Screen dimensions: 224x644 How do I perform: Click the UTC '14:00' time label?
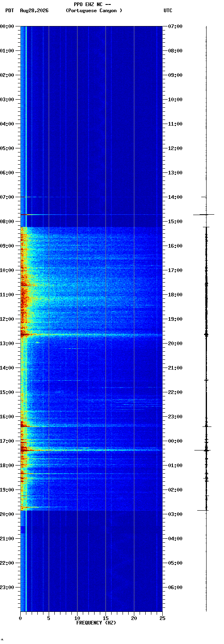point(175,197)
